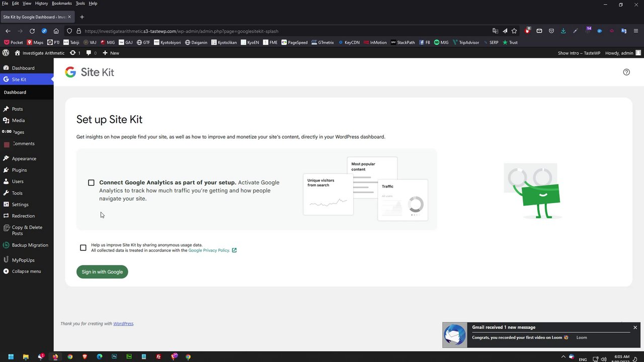Open the KeyCDN bookmark
The height and width of the screenshot is (362, 644).
349,43
